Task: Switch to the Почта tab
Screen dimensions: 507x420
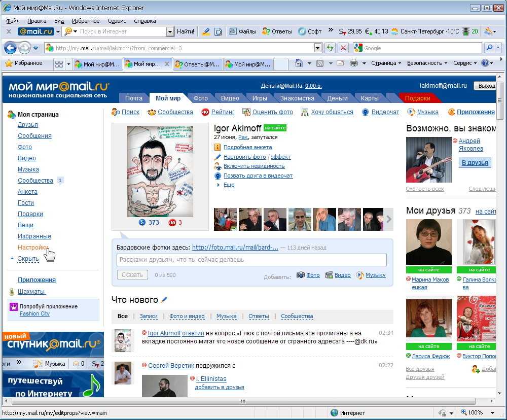Action: click(133, 98)
